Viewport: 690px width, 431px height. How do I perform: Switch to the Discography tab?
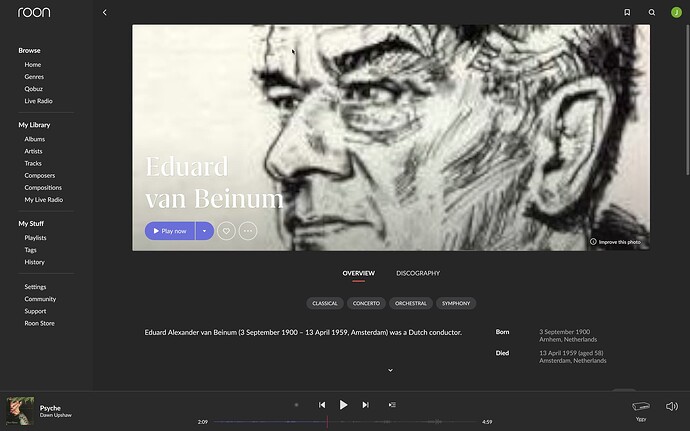click(418, 273)
